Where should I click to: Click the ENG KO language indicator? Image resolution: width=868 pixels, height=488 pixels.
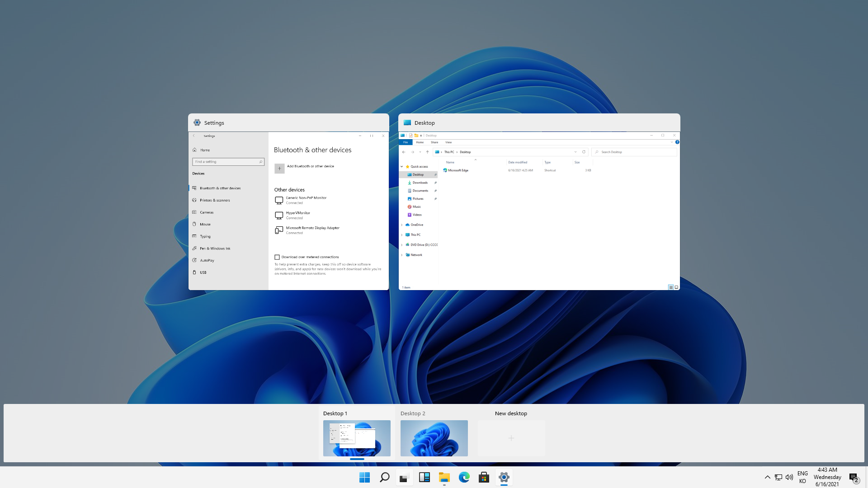802,477
